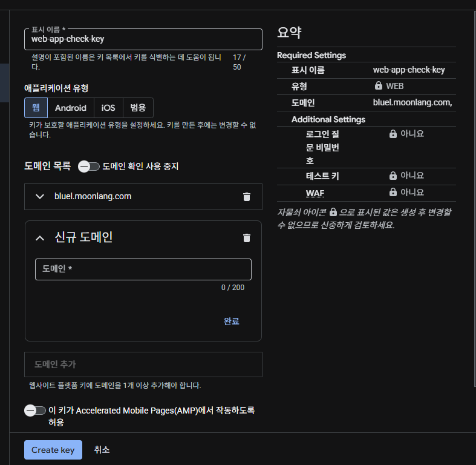Click the Additional Settings heading
This screenshot has height=465, width=476.
328,119
